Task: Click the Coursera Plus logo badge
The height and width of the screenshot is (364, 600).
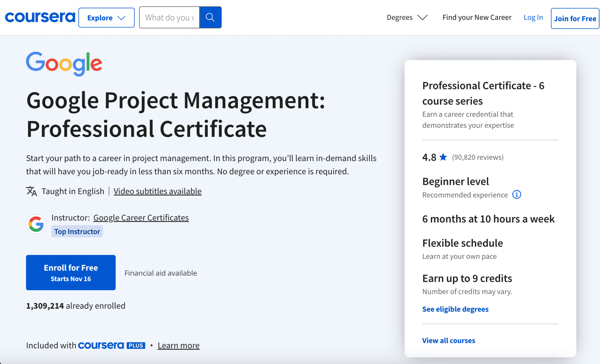Action: pyautogui.click(x=112, y=345)
